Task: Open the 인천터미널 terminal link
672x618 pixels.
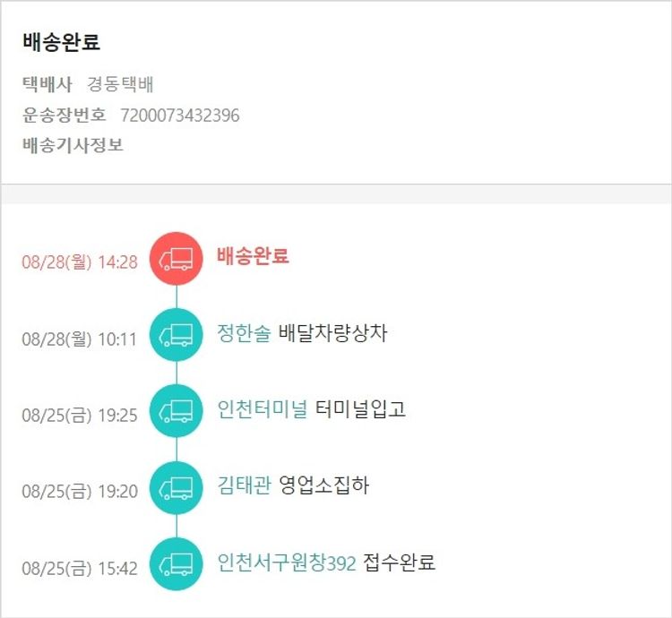Action: [x=262, y=409]
